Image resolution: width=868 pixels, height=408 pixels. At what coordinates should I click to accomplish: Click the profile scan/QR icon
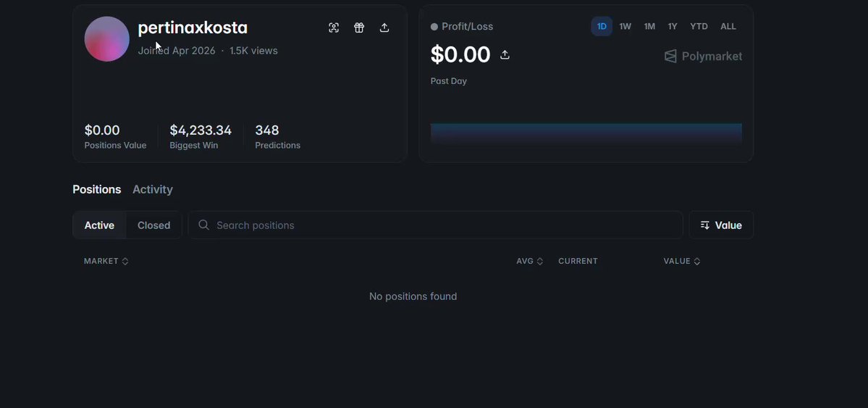point(333,28)
